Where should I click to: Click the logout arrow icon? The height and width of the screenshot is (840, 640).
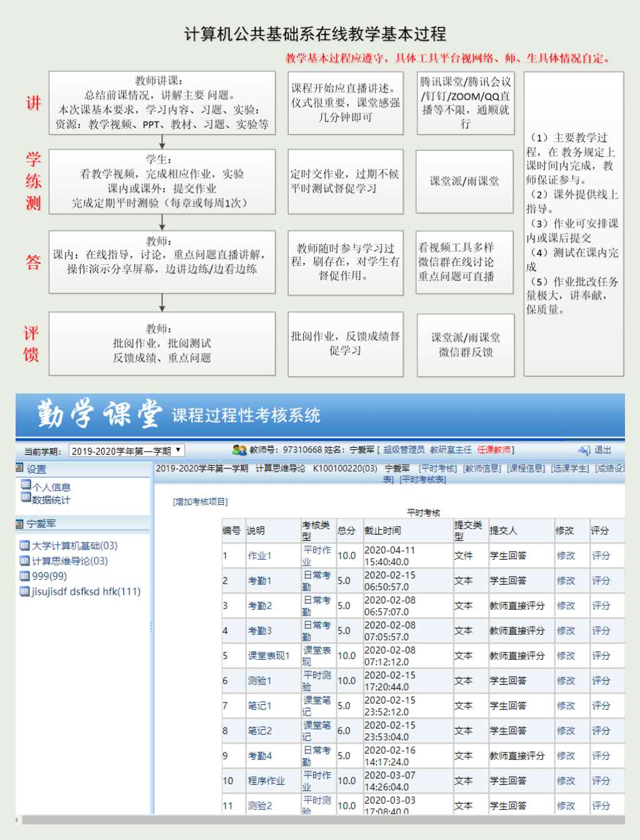[x=584, y=450]
